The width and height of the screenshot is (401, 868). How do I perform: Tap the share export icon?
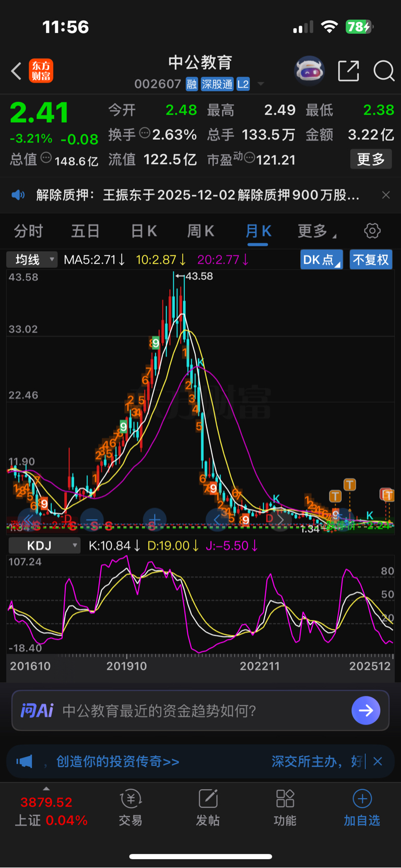(348, 71)
